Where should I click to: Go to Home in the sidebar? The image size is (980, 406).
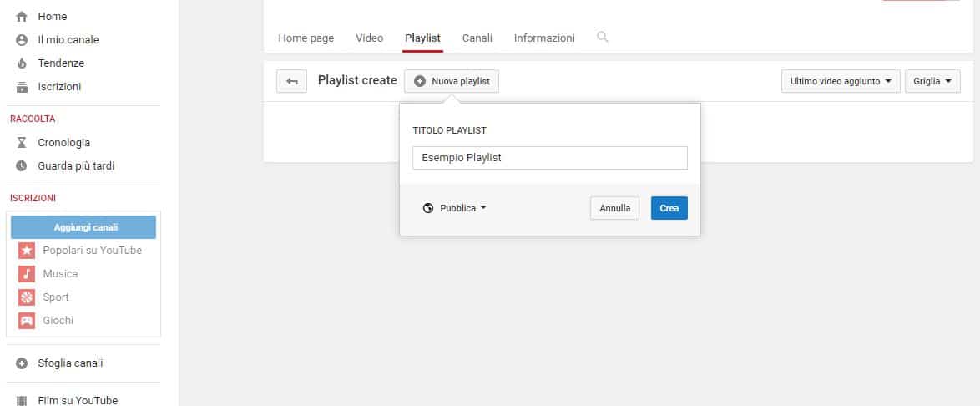(53, 16)
